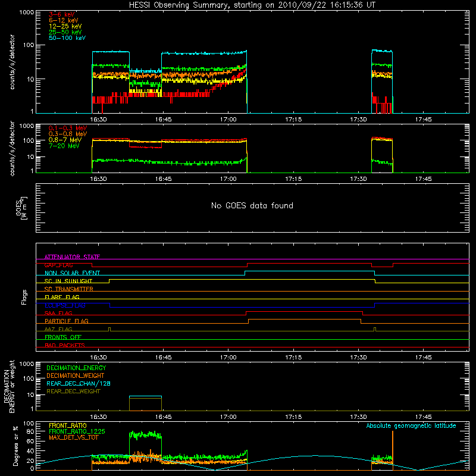Select the SAA_FLAG label
Viewport: 476px width, 476px height.
[58, 313]
